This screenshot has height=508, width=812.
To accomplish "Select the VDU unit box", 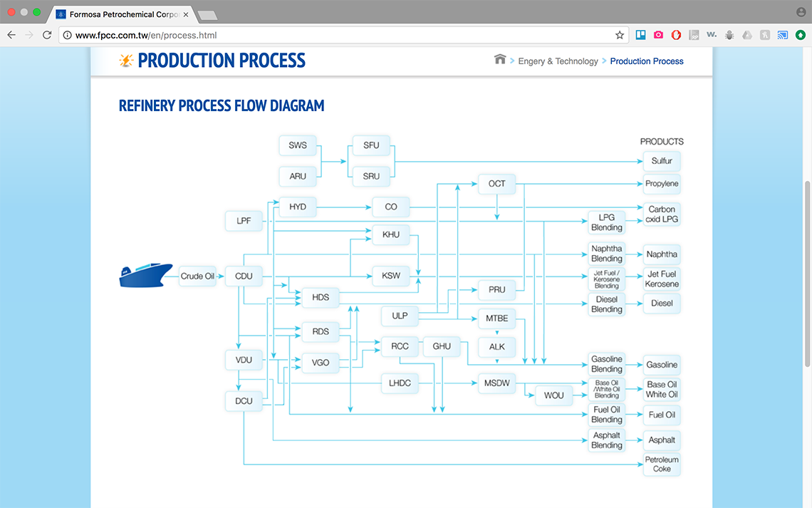I will [244, 360].
